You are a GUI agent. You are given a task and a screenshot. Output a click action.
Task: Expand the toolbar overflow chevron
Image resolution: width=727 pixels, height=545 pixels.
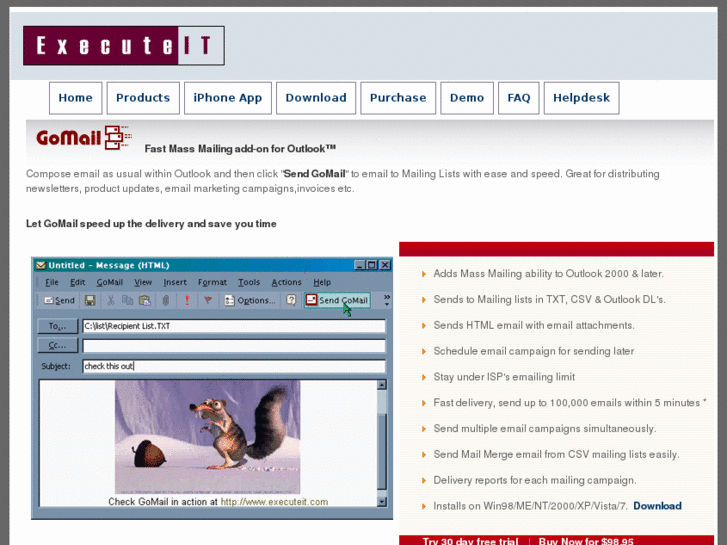pyautogui.click(x=387, y=300)
